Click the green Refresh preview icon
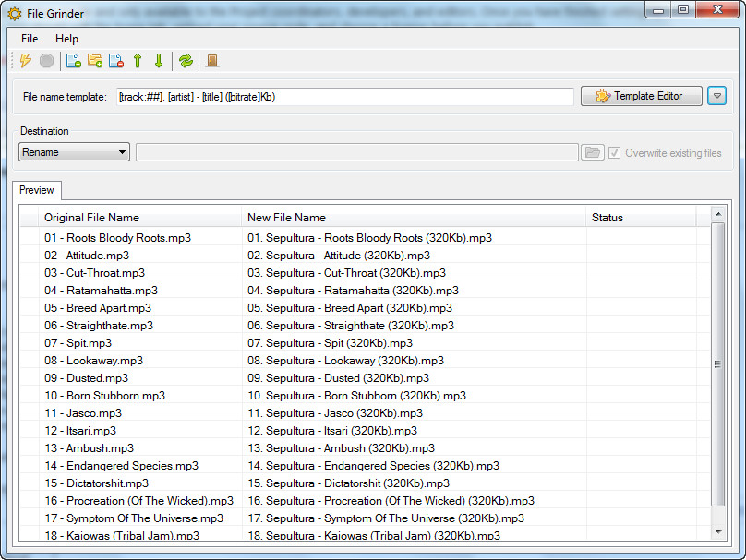Screen dimensions: 746x560 pyautogui.click(x=186, y=61)
